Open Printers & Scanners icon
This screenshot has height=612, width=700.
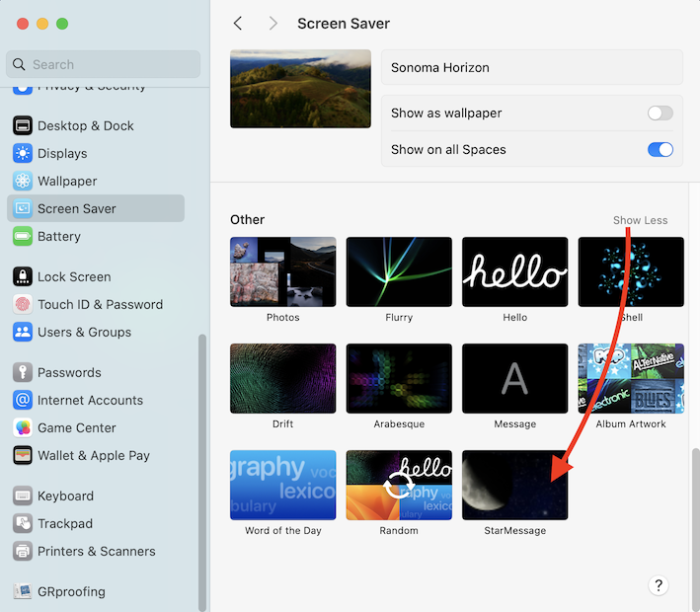[23, 551]
